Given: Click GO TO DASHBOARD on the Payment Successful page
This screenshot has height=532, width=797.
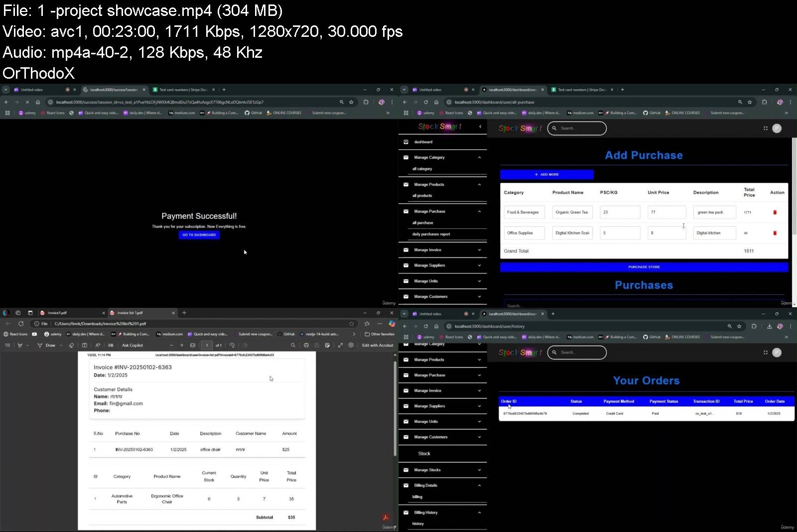Looking at the screenshot, I should (x=199, y=235).
